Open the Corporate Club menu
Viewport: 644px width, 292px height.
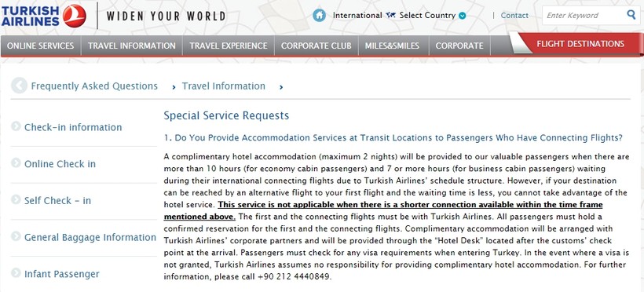tap(317, 46)
